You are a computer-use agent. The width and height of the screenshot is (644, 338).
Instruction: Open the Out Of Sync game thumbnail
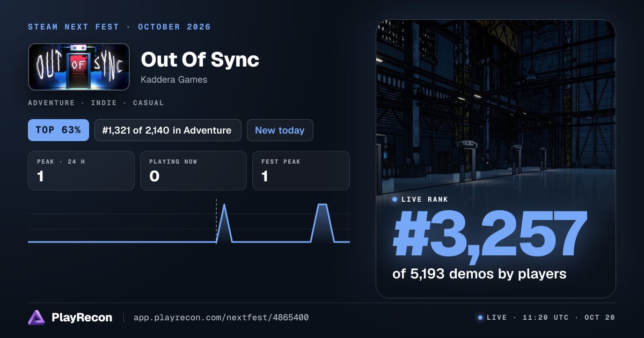tap(79, 67)
